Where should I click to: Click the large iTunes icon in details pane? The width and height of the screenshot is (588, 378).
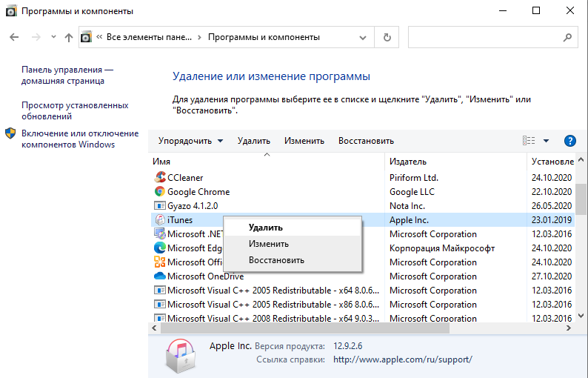coord(181,357)
